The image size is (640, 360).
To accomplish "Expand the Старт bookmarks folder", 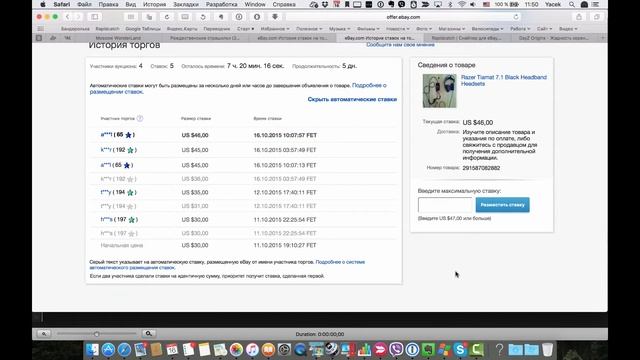I will [x=245, y=29].
